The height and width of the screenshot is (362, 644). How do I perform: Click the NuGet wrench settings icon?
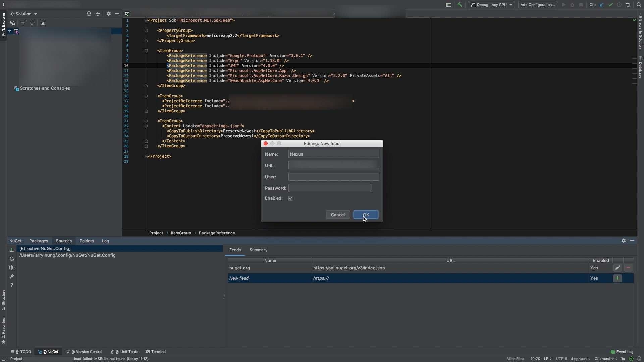pos(12,276)
